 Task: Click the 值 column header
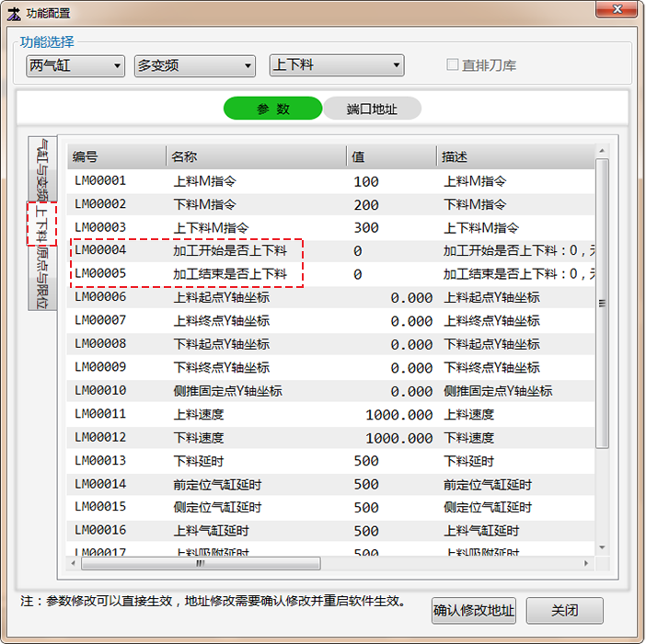click(x=391, y=156)
